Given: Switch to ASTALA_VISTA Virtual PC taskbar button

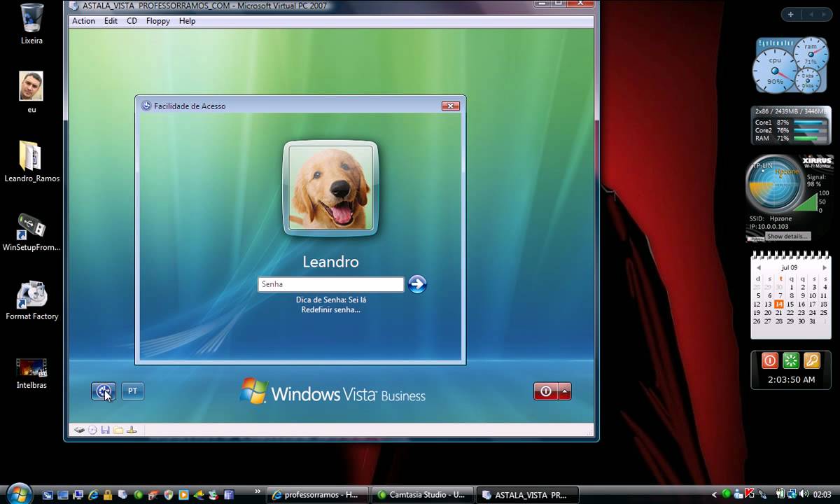Looking at the screenshot, I should coord(528,494).
